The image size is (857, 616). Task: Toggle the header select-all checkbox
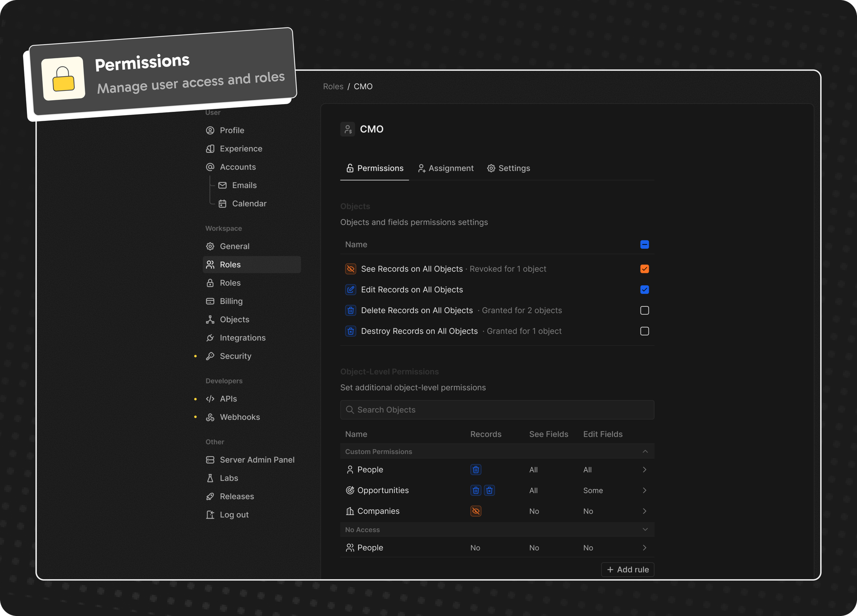point(644,245)
